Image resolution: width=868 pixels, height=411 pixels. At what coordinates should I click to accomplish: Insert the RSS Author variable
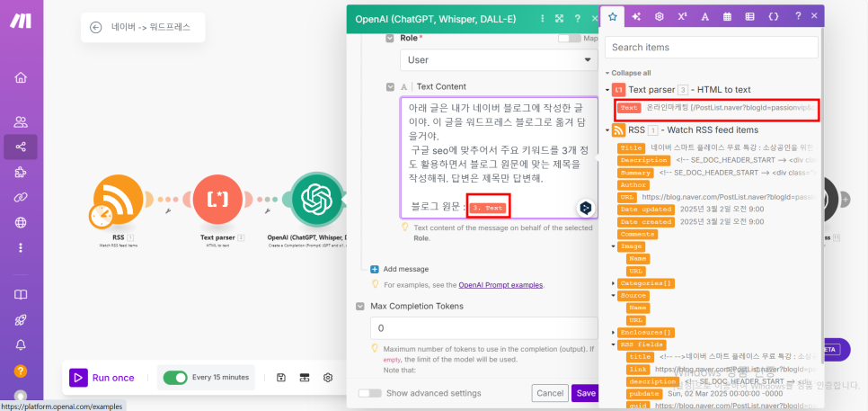click(x=633, y=185)
